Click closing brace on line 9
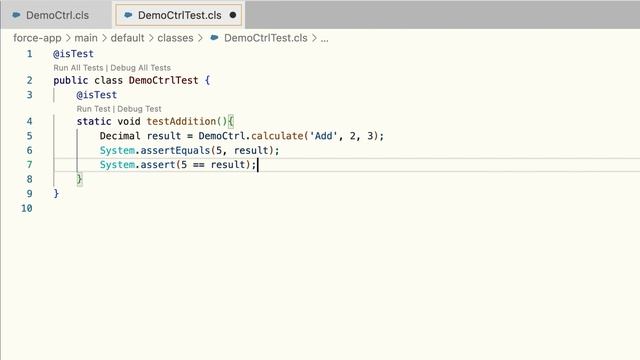The image size is (640, 360). [56, 194]
